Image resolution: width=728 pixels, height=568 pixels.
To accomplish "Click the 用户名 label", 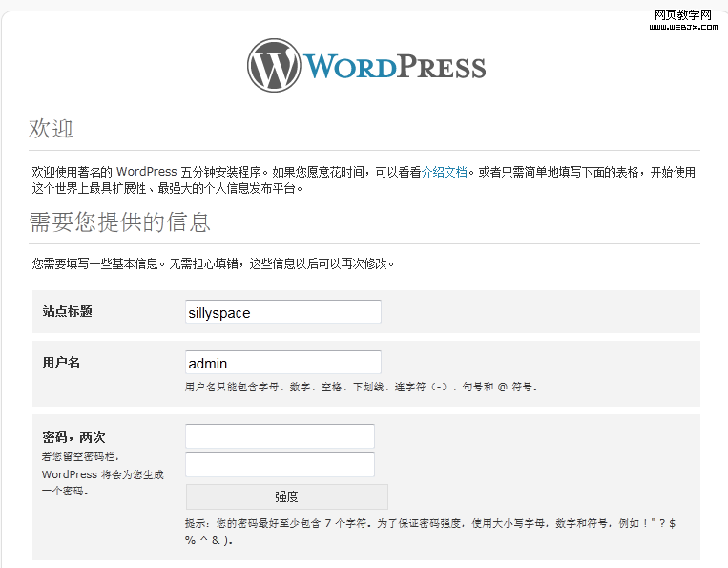I will 61,363.
